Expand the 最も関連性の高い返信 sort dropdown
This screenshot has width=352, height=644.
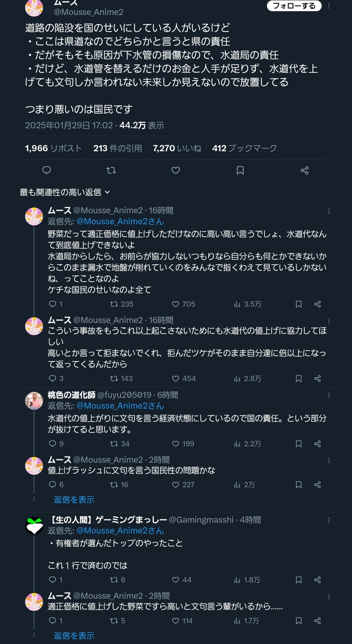tap(65, 192)
